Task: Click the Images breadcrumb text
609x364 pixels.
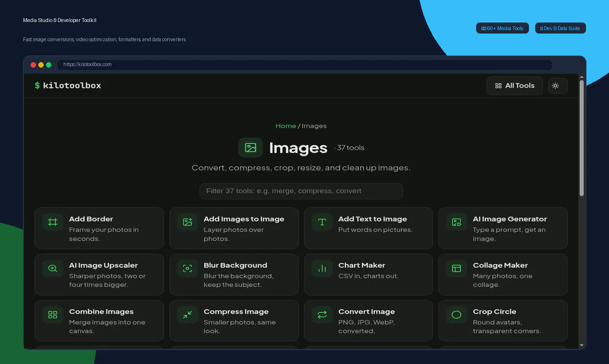Action: click(314, 126)
